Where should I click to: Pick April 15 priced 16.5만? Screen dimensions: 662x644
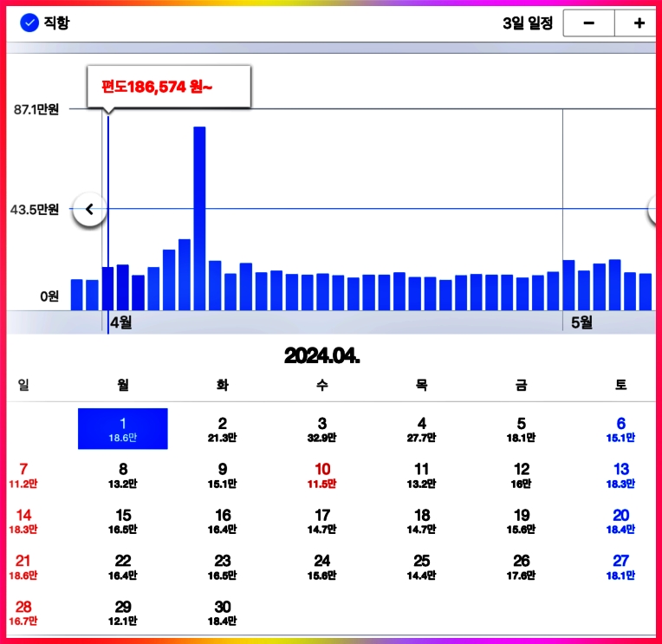pos(123,522)
